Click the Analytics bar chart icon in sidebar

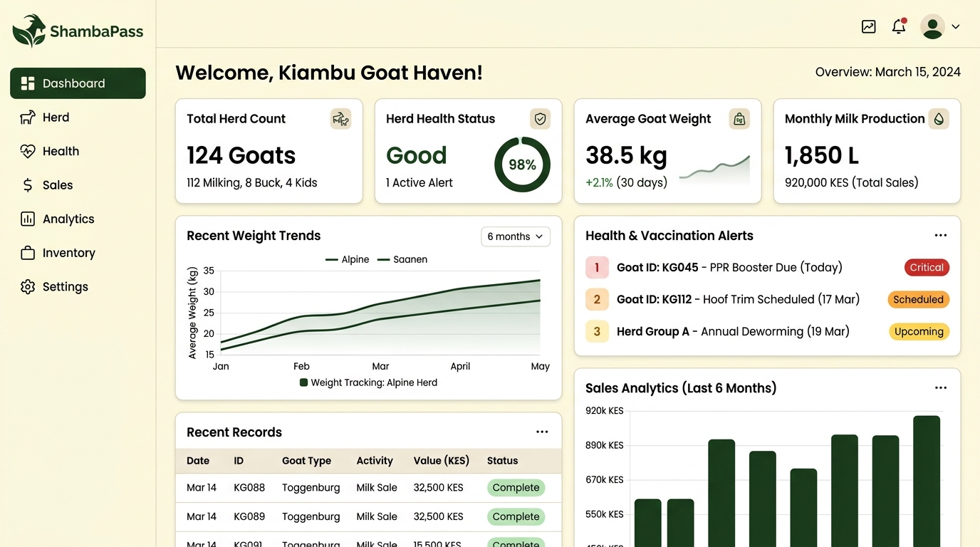click(28, 219)
